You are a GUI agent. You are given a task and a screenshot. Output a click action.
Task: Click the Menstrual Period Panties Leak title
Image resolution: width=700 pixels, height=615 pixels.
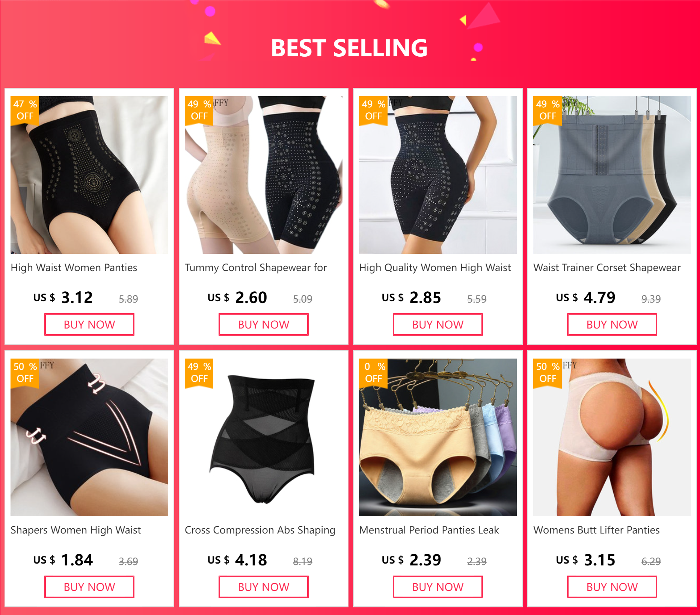click(429, 530)
